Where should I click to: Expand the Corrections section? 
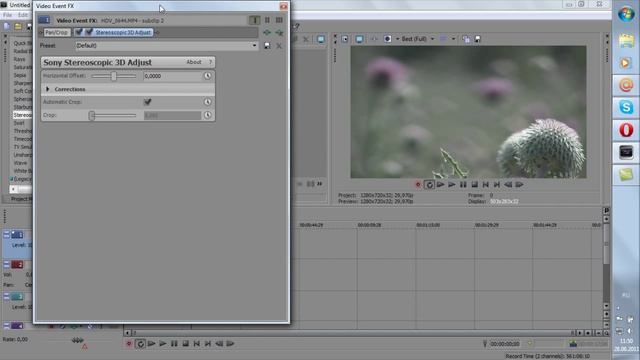click(x=48, y=89)
